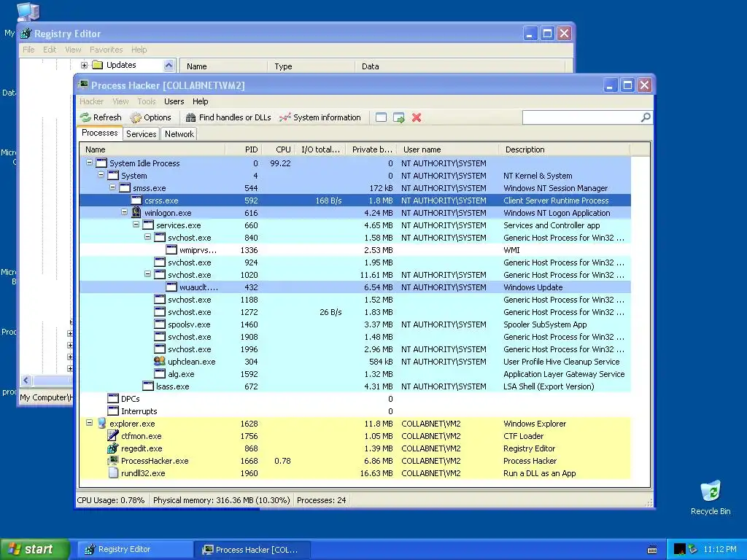The image size is (747, 560).
Task: Click the ProcessHacker.exe icon
Action: click(113, 461)
